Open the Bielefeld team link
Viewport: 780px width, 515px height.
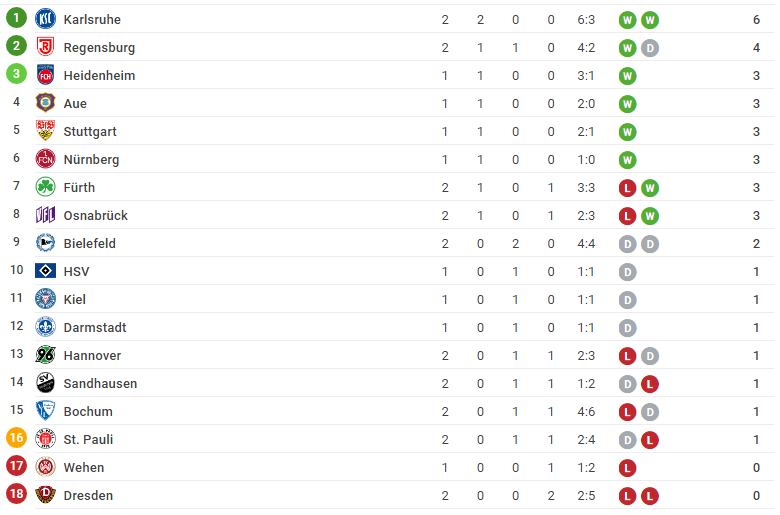(90, 243)
